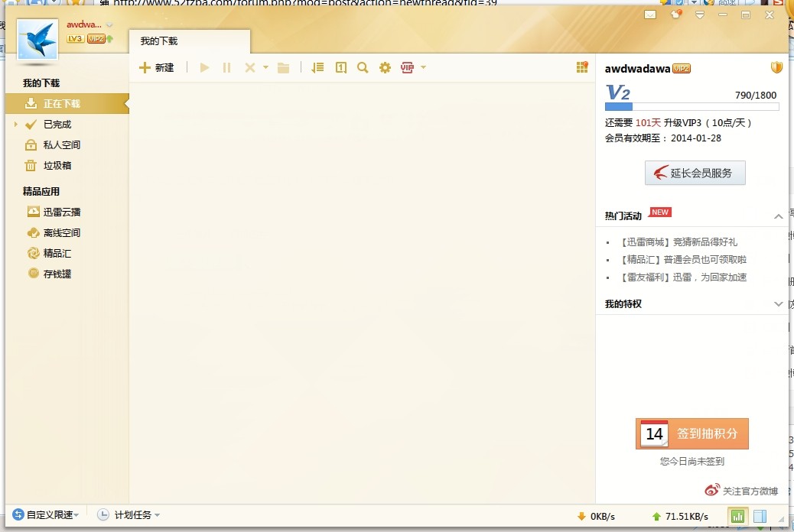Click the VIP2 badge under the username
Screen dimensions: 794x532
pyautogui.click(x=96, y=38)
